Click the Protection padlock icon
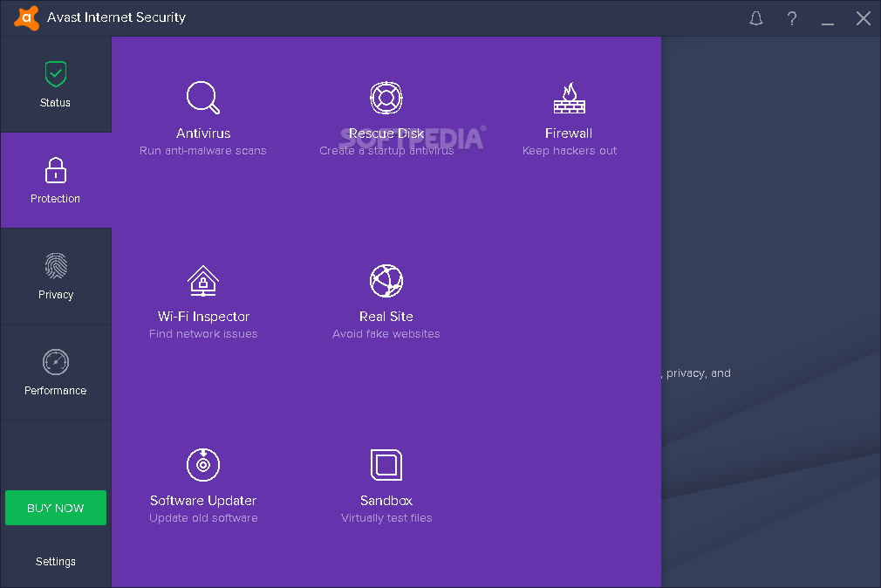 point(56,170)
